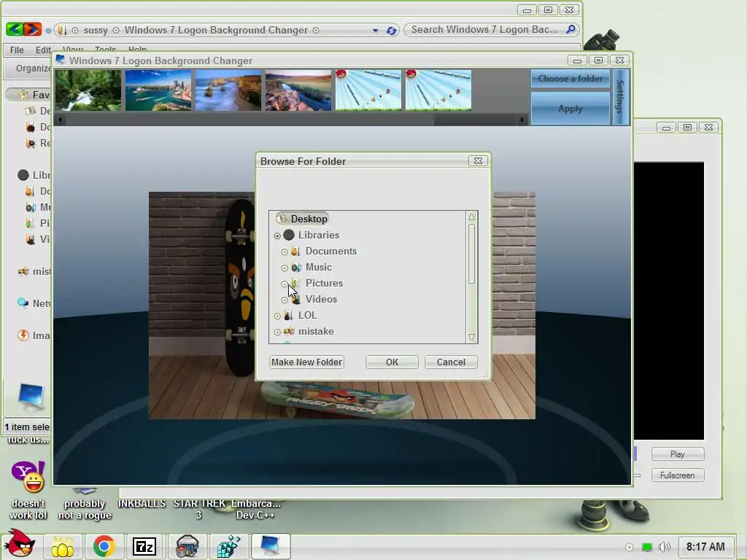Click the green cubes taskbar icon

pos(228,546)
